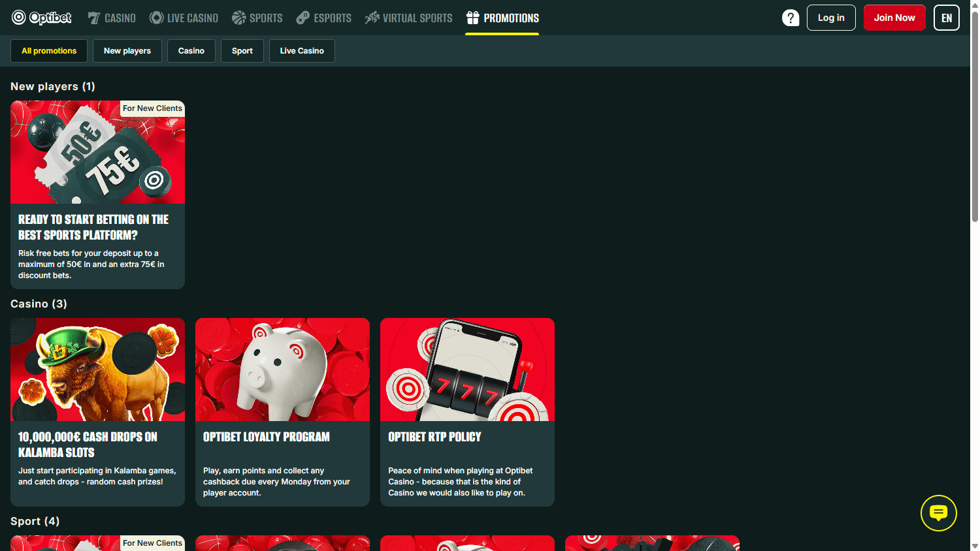Open help using the question mark icon
This screenshot has width=980, height=551.
pyautogui.click(x=791, y=18)
